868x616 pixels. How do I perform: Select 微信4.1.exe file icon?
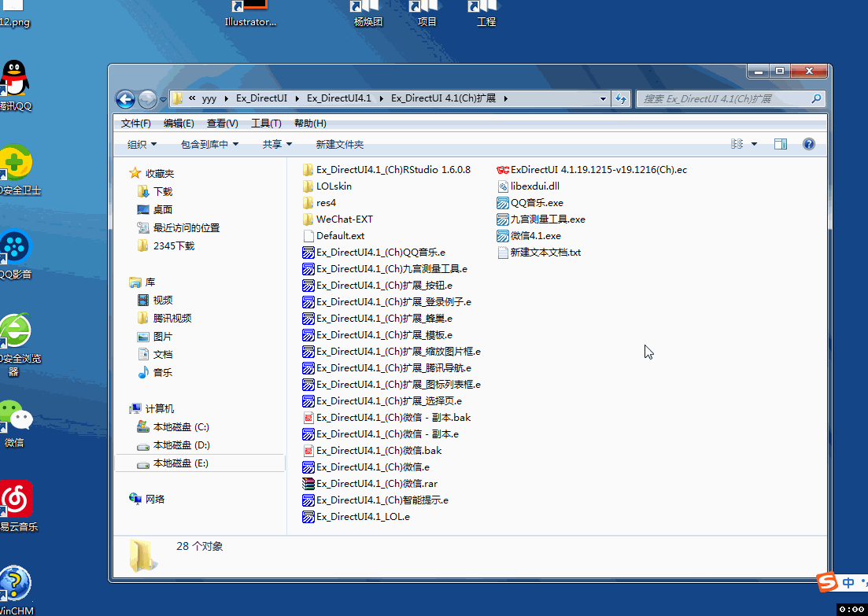point(503,236)
